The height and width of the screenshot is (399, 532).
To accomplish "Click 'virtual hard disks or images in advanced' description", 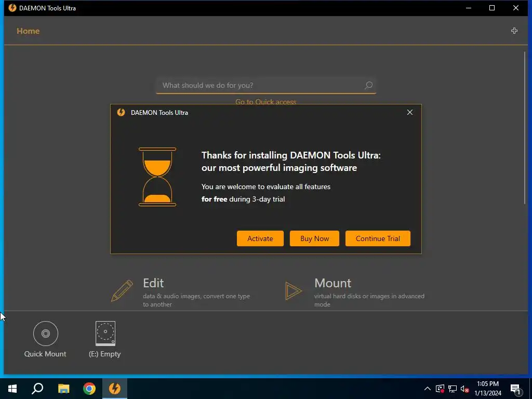I will click(369, 296).
